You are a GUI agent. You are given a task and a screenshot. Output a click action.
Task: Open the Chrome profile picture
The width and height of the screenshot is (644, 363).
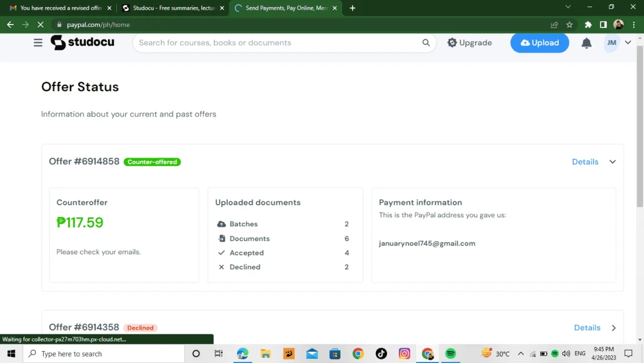click(618, 24)
